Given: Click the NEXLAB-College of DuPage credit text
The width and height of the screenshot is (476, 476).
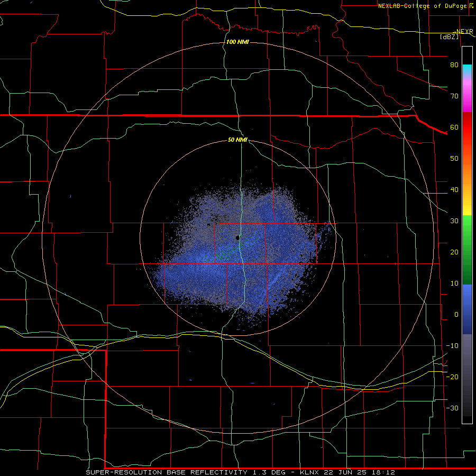Looking at the screenshot, I should (422, 6).
